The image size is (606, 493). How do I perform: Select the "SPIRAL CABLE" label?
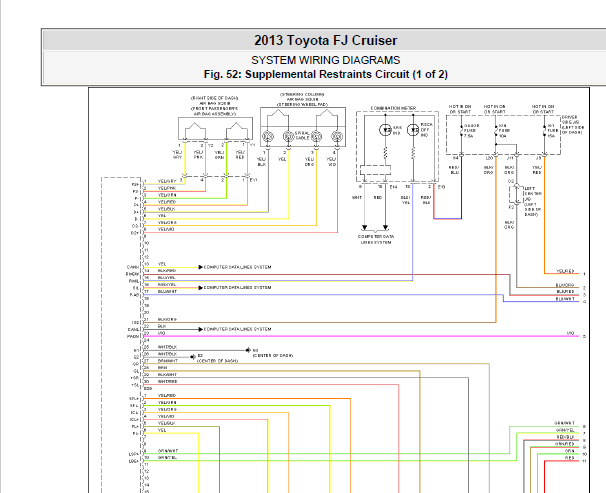point(302,135)
